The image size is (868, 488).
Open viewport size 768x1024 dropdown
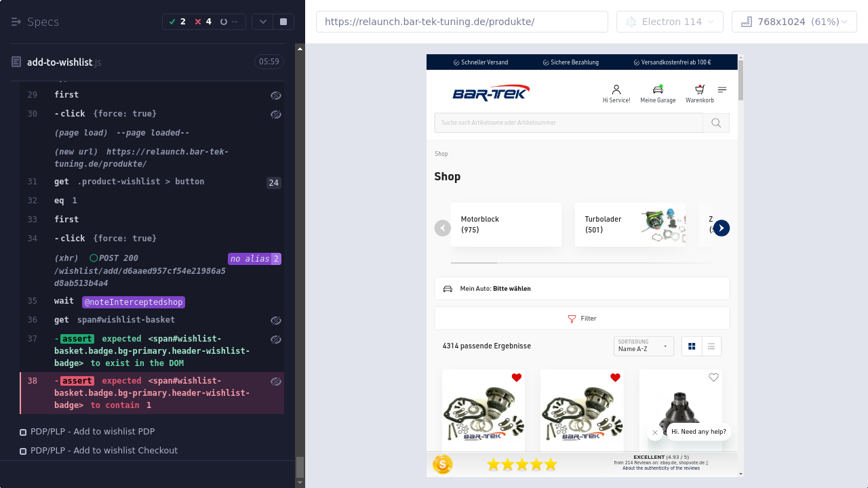[794, 22]
